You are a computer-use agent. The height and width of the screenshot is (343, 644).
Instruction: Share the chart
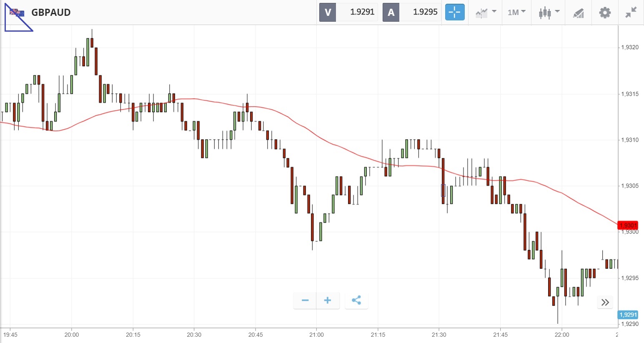pyautogui.click(x=356, y=300)
